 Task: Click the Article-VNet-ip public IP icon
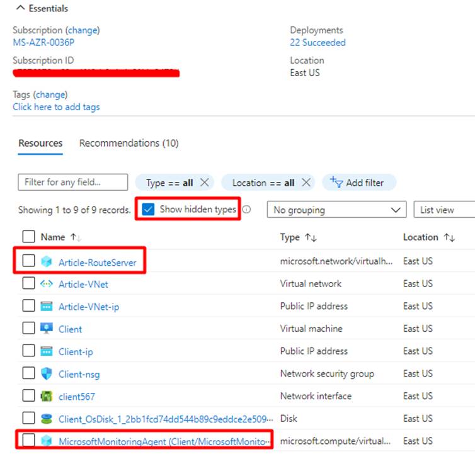(47, 306)
